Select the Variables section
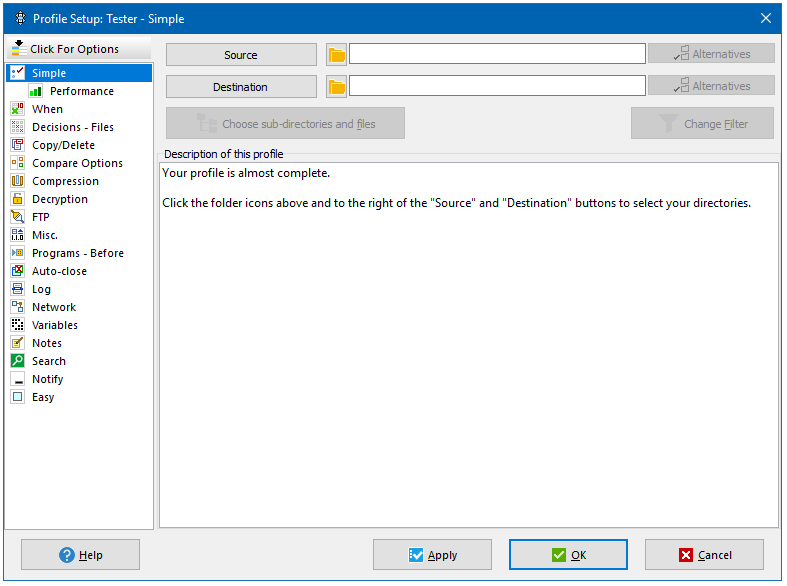The image size is (787, 586). point(55,326)
